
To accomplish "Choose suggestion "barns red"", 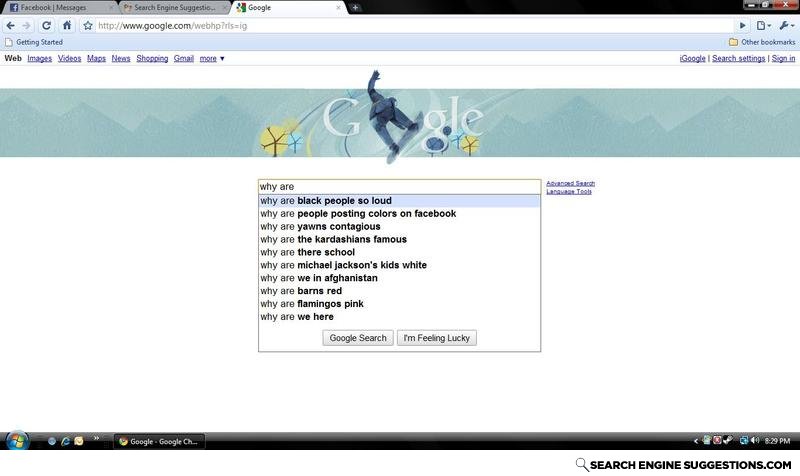I will (399, 291).
